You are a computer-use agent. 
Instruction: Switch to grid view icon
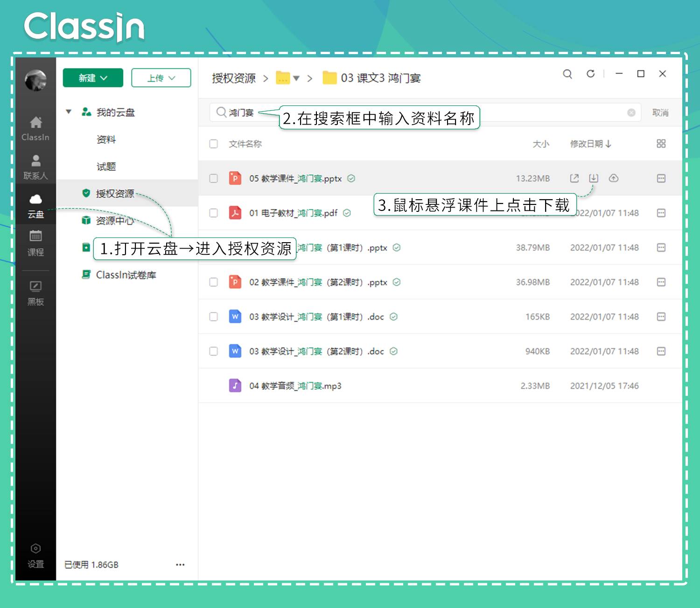tap(661, 144)
